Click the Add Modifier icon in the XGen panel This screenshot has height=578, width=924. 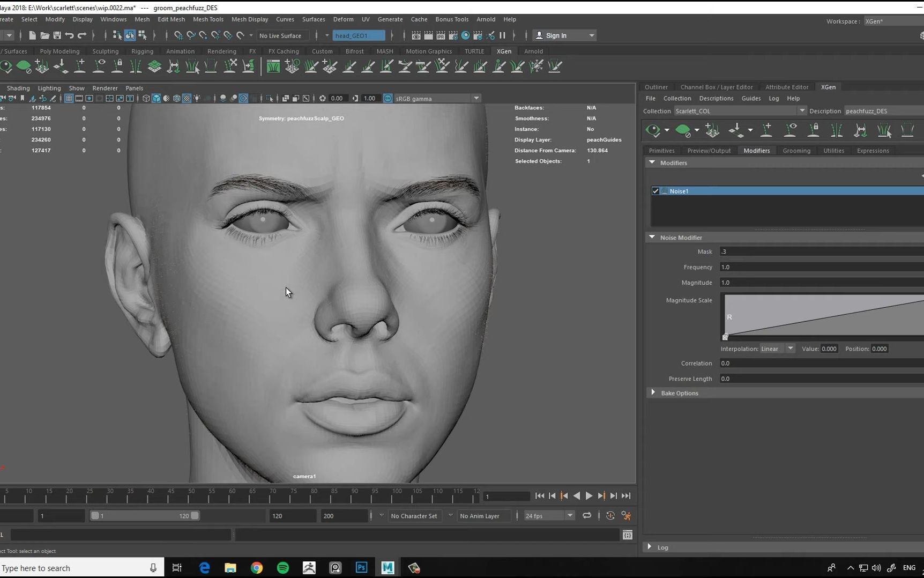tap(921, 175)
